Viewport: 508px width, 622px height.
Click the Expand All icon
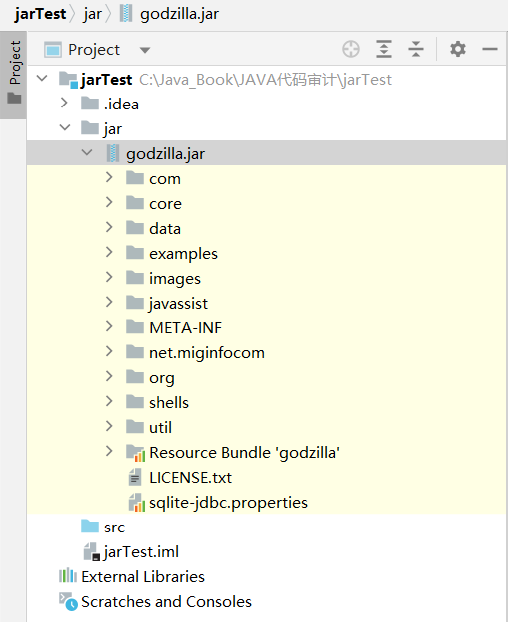click(x=384, y=49)
